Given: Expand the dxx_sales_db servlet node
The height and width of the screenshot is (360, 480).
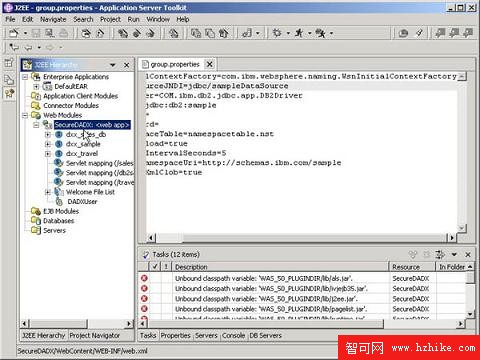Looking at the screenshot, I should (48, 135).
